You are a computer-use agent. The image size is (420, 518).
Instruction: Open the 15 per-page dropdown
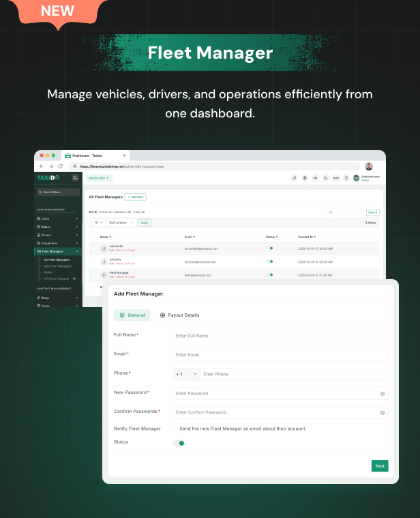pos(99,222)
